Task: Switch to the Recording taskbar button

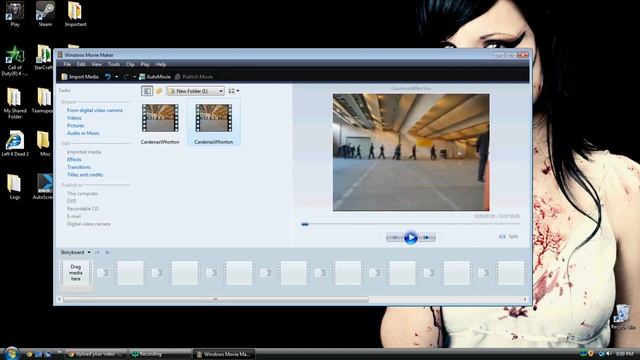Action: pyautogui.click(x=159, y=354)
